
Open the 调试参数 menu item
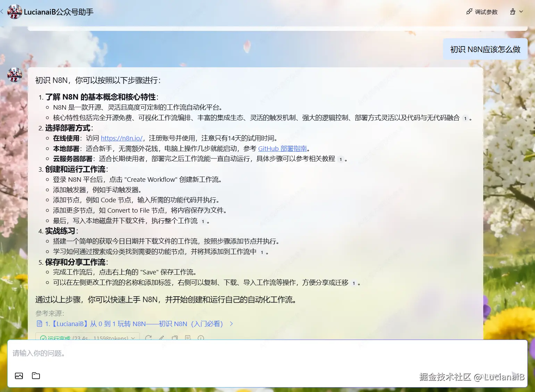(486, 11)
